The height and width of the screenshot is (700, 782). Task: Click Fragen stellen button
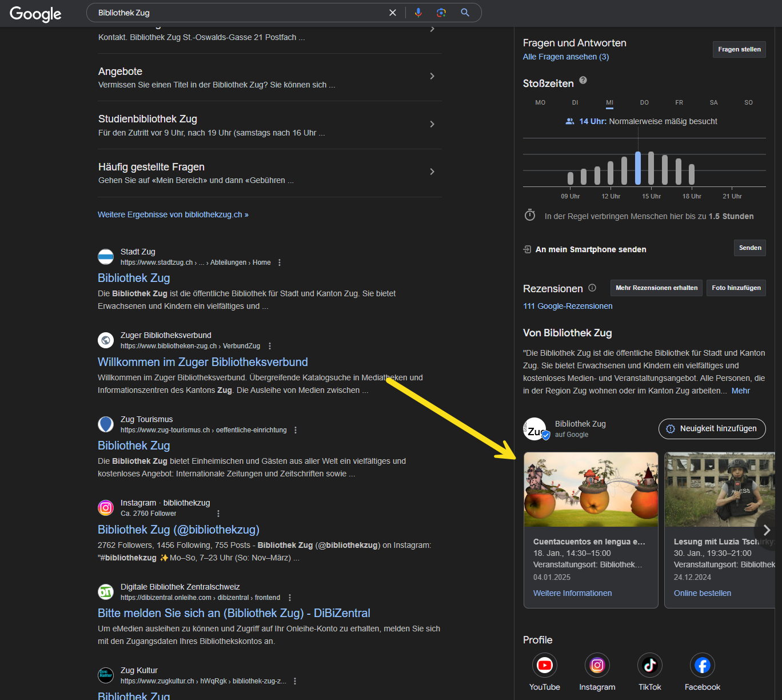(x=739, y=49)
